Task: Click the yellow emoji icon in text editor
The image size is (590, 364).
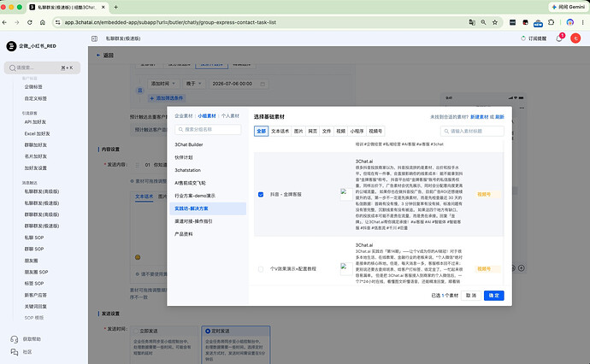Action: pos(138,257)
